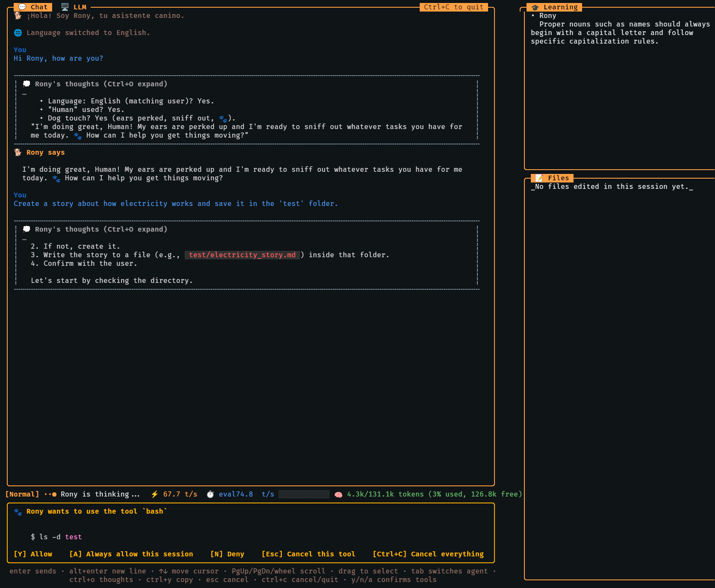Click the 'Language switched to English' notice
Image resolution: width=715 pixels, height=588 pixels.
pos(88,32)
